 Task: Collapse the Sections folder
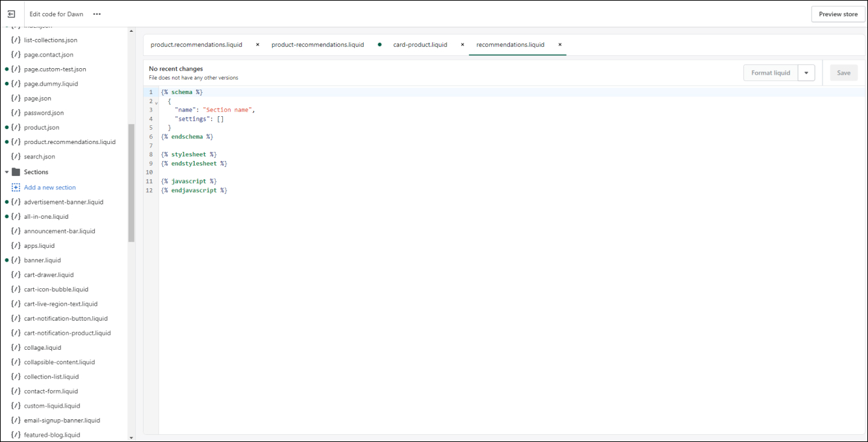[6, 172]
